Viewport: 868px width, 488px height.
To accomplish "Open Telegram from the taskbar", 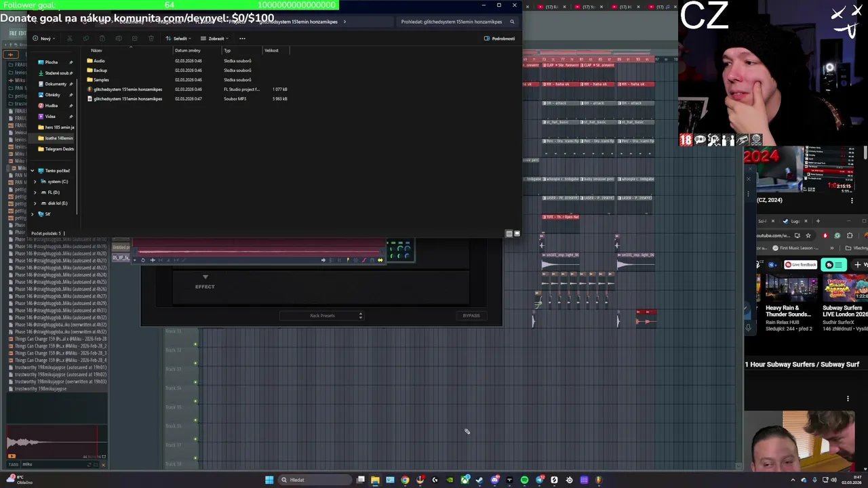I will (540, 480).
